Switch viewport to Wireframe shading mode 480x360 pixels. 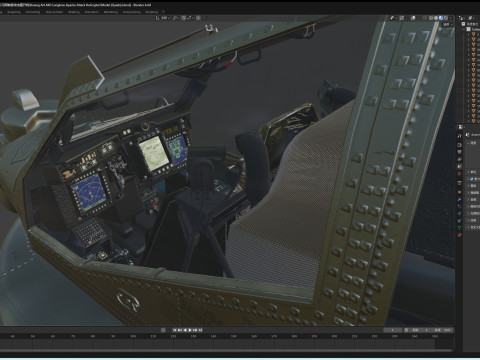pyautogui.click(x=431, y=18)
